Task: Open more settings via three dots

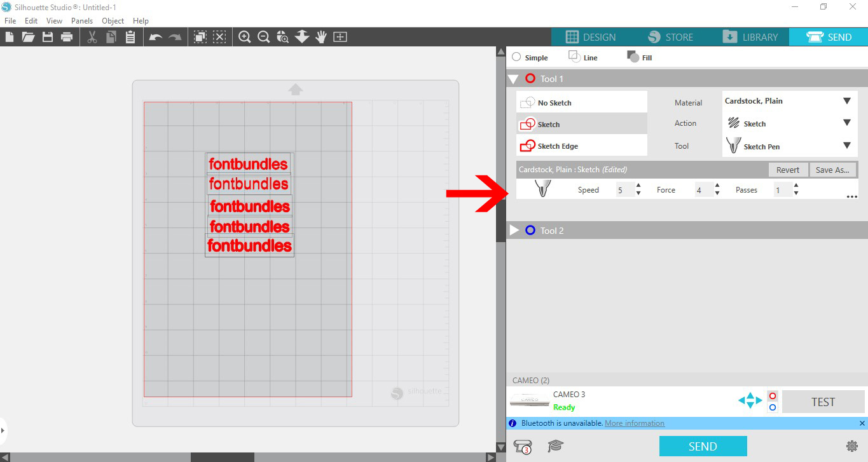Action: point(852,197)
